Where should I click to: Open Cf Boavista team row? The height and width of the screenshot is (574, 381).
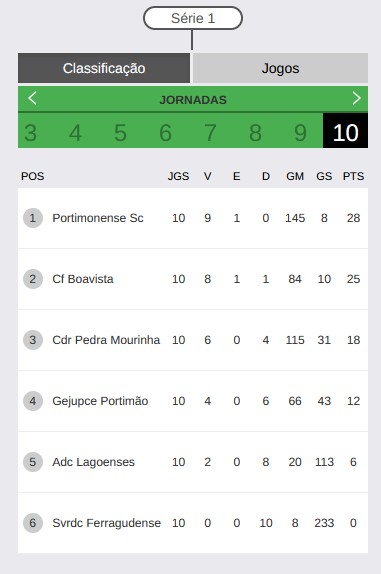[x=193, y=279]
